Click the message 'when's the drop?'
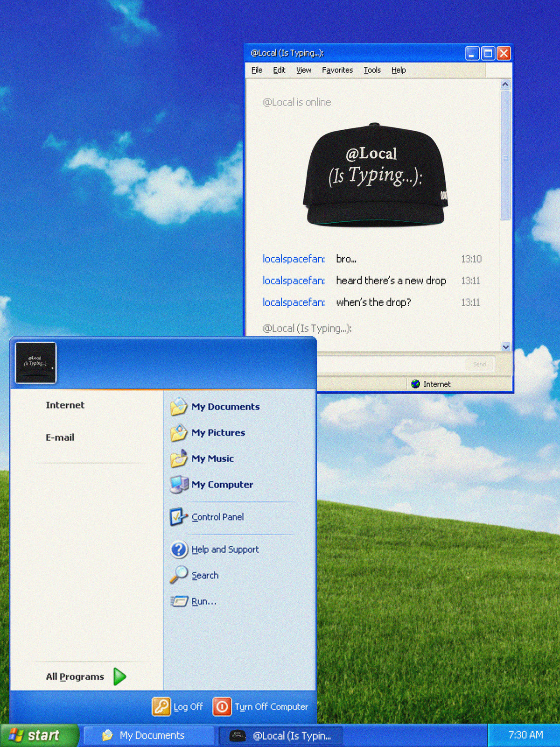The width and height of the screenshot is (560, 747). tap(373, 303)
